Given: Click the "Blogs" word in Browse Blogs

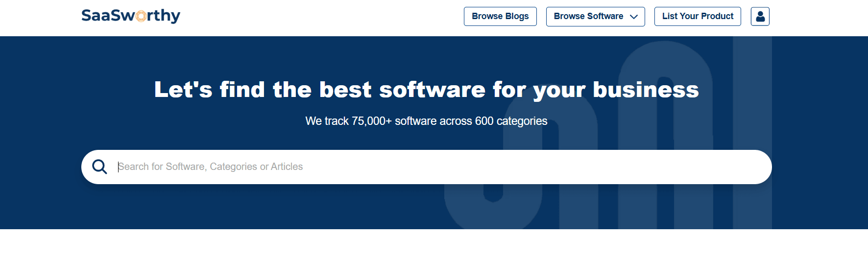Looking at the screenshot, I should coord(517,16).
